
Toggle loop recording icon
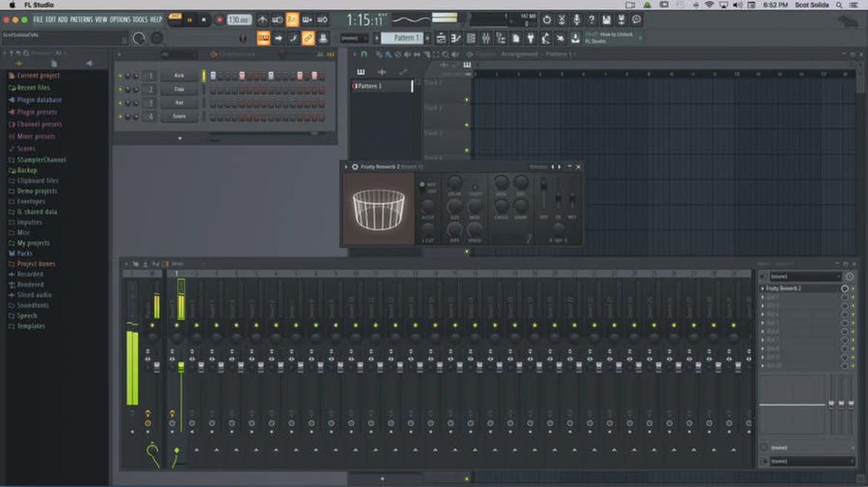[322, 20]
